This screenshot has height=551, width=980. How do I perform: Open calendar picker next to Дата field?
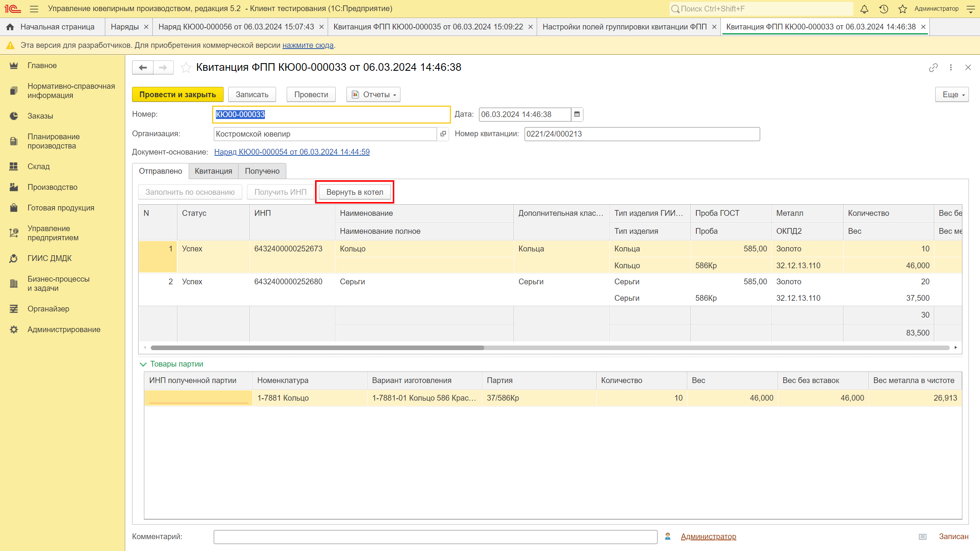coord(577,114)
